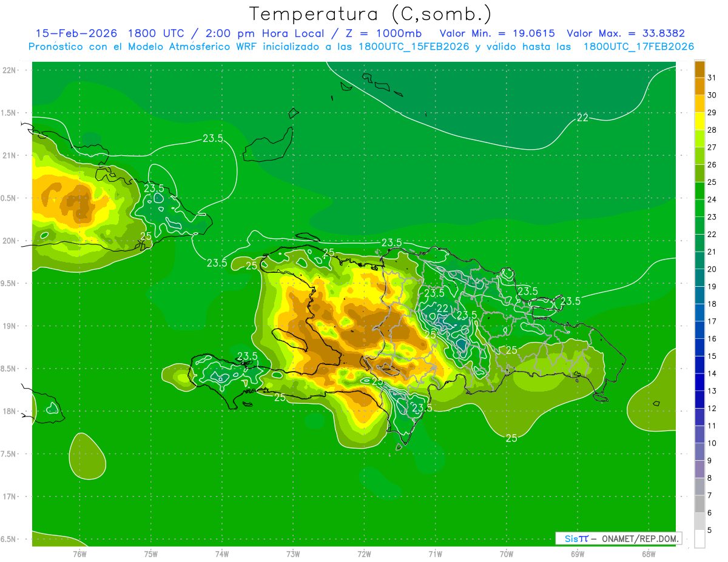The width and height of the screenshot is (728, 562).
Task: Click longitude axis label "69W"
Action: pos(578,554)
